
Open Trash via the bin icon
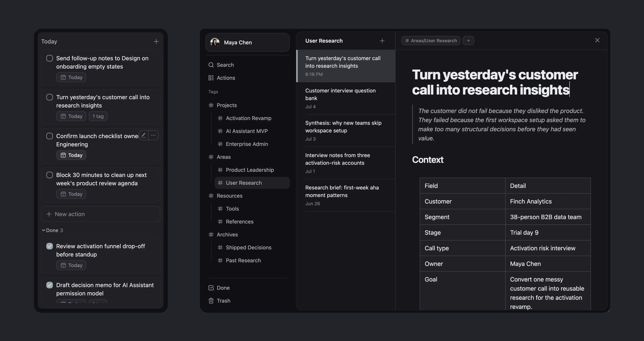tap(211, 301)
